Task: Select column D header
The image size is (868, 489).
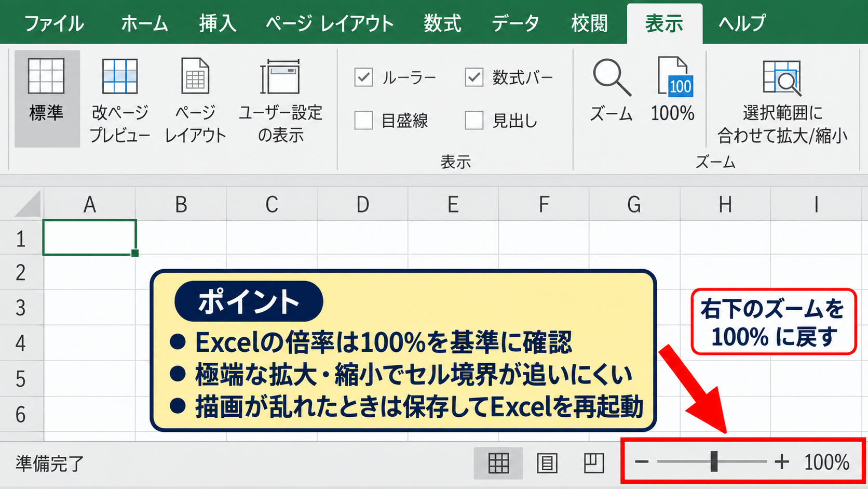Action: pyautogui.click(x=362, y=204)
